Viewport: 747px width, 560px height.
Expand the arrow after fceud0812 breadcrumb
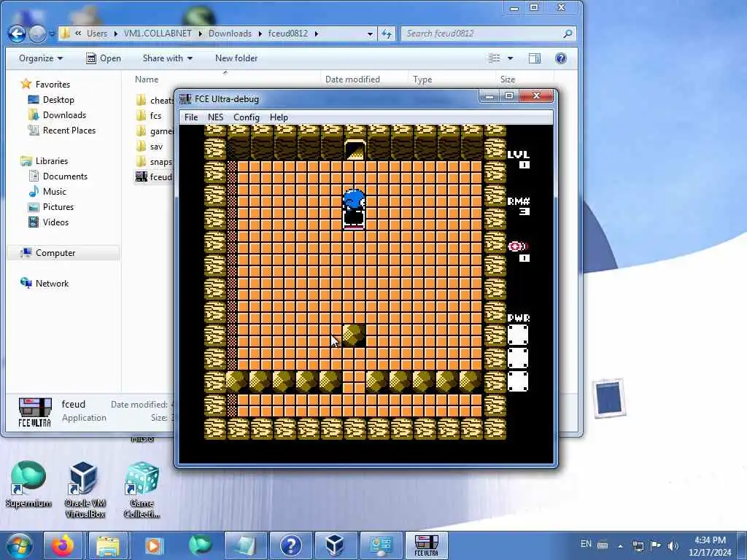coord(317,34)
